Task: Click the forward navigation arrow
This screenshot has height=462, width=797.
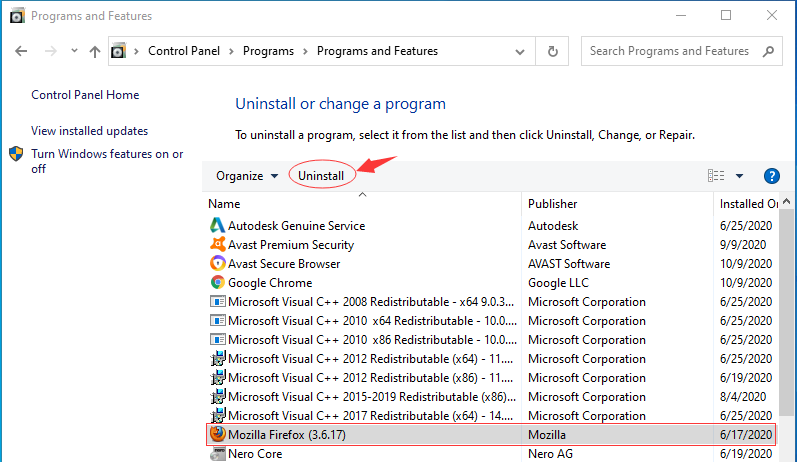Action: click(x=50, y=51)
